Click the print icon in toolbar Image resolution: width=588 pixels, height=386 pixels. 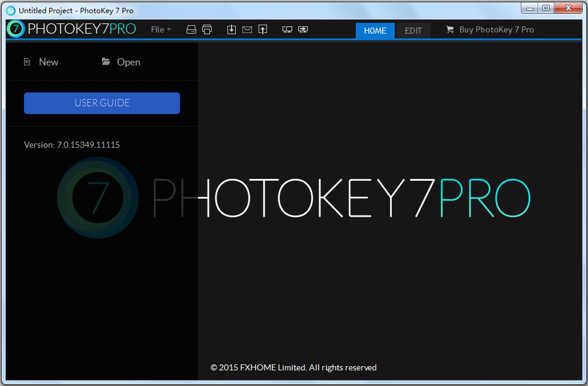(207, 29)
